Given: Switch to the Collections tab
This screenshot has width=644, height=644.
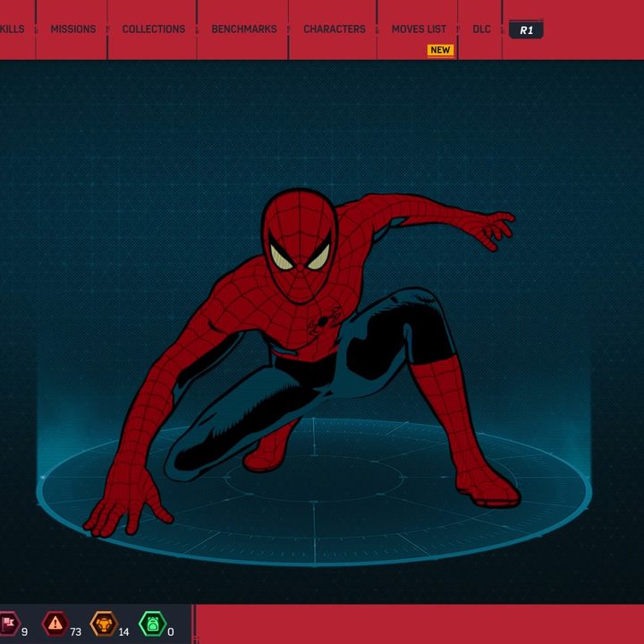Looking at the screenshot, I should point(154,30).
